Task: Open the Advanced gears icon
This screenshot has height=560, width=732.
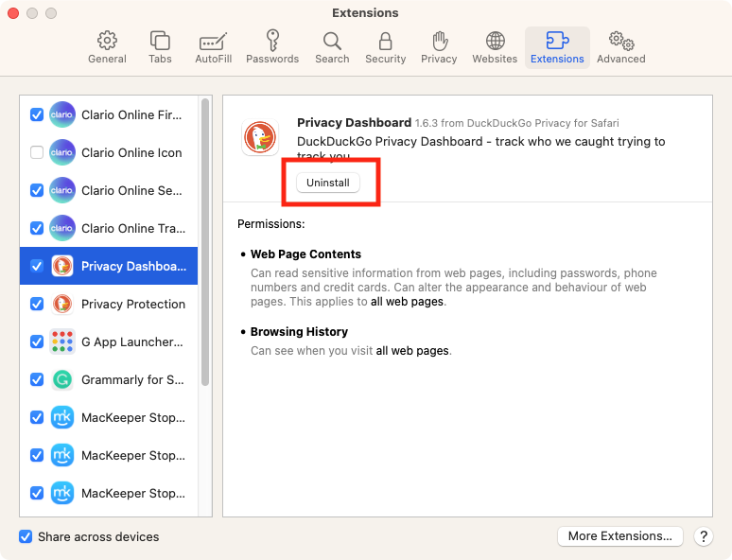Action: (x=621, y=41)
